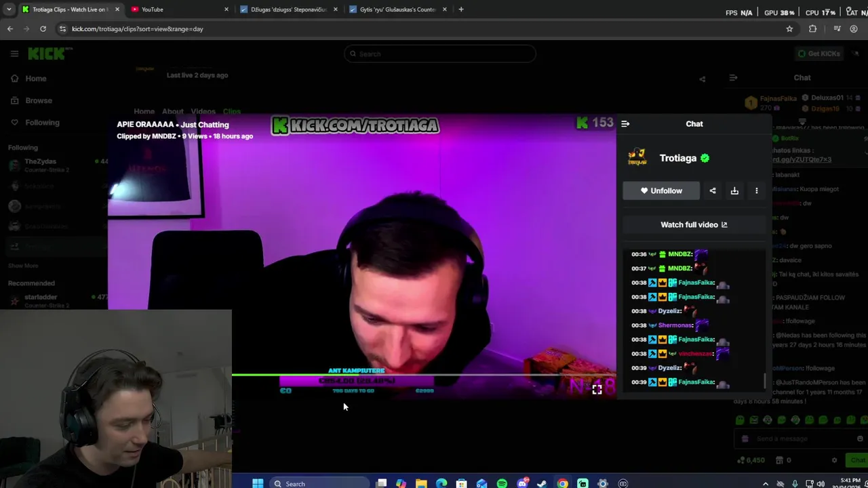
Task: Open Watch full video link
Action: [x=694, y=225]
